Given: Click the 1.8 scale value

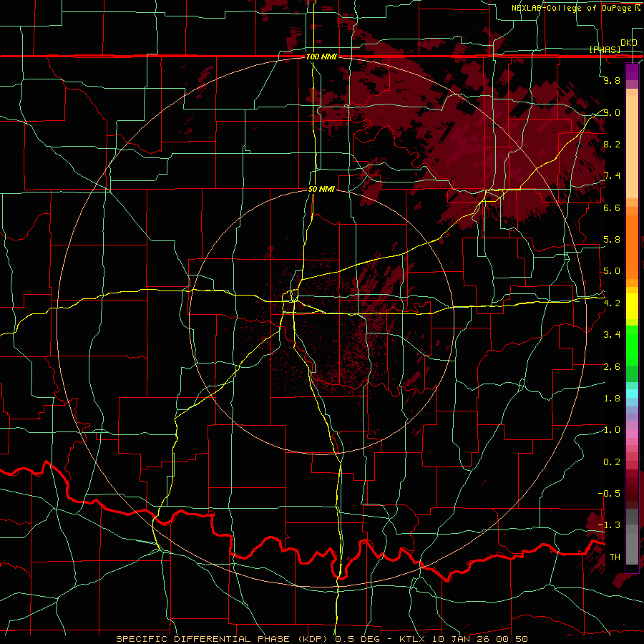Looking at the screenshot, I should [612, 399].
